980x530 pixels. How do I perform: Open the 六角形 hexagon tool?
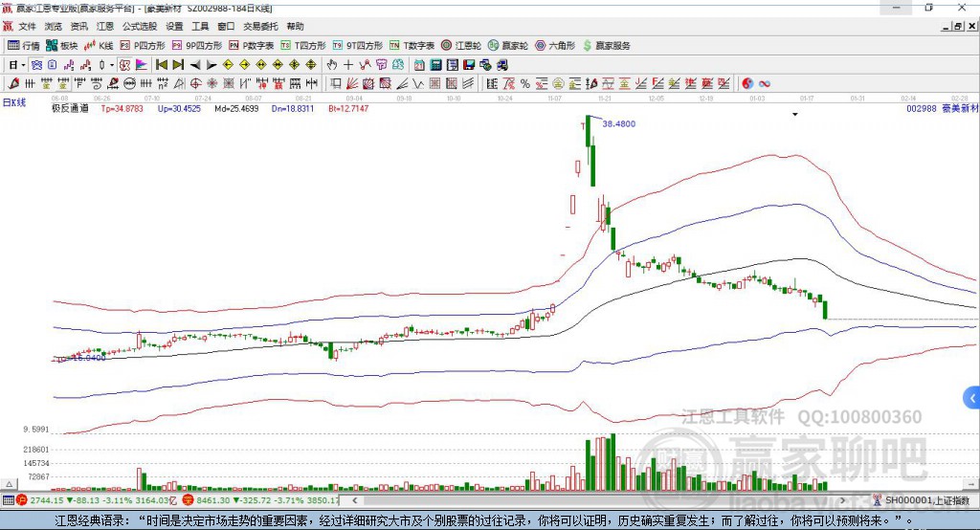[x=555, y=46]
